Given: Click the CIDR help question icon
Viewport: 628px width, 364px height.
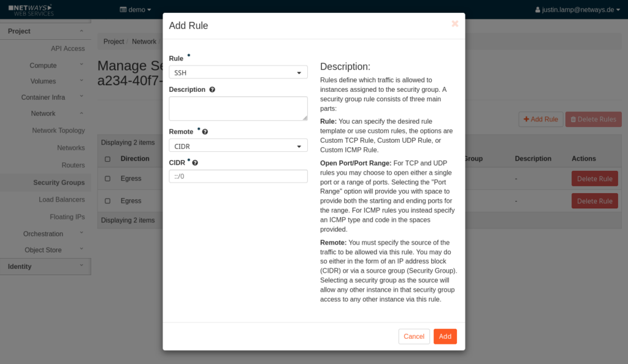Looking at the screenshot, I should [195, 163].
